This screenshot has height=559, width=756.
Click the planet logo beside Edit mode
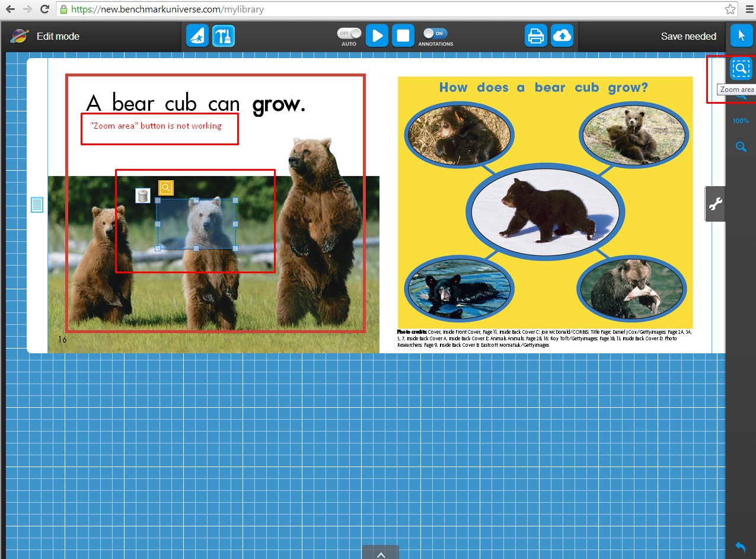[x=20, y=36]
